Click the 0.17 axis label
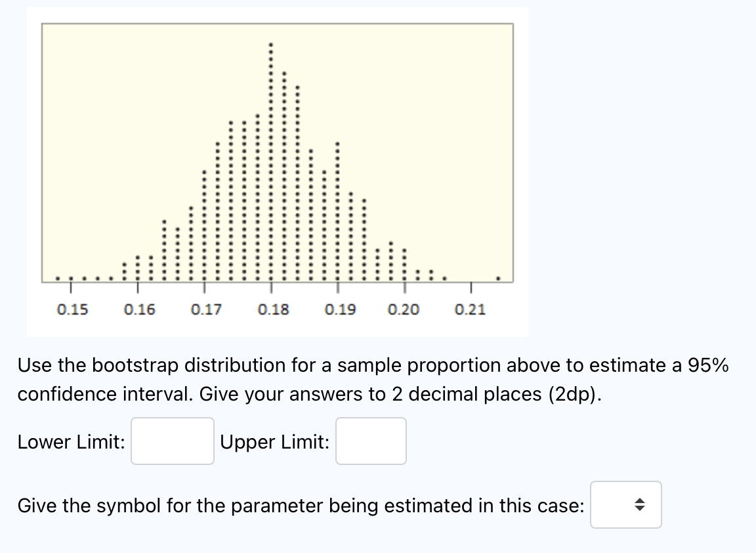 click(206, 309)
